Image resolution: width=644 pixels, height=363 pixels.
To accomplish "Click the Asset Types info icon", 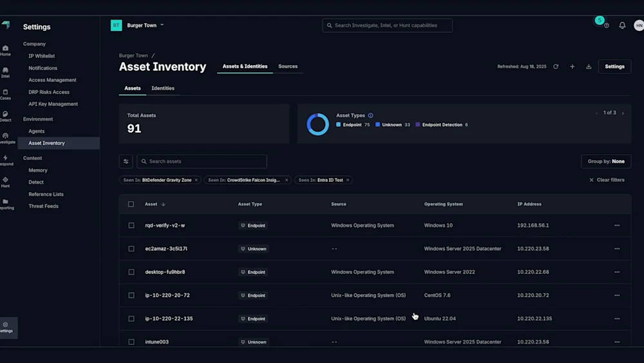I will tap(370, 115).
